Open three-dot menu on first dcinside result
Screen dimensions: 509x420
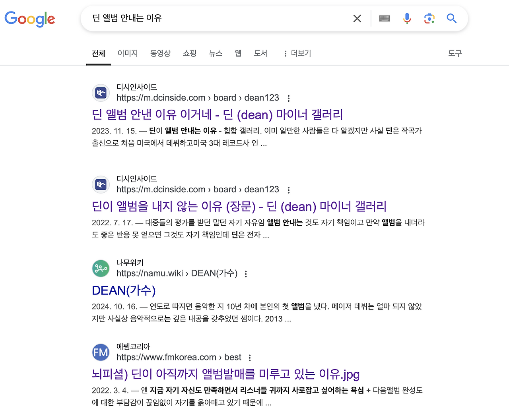[x=288, y=98]
